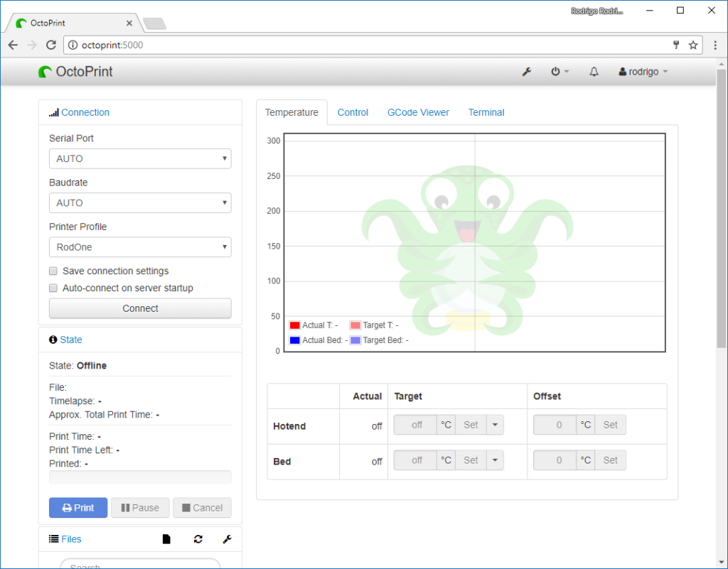Click the State: Offline text
728x569 pixels.
(77, 365)
